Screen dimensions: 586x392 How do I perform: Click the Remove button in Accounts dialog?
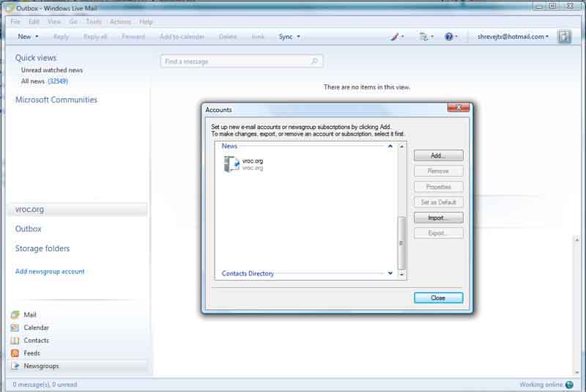tap(438, 171)
